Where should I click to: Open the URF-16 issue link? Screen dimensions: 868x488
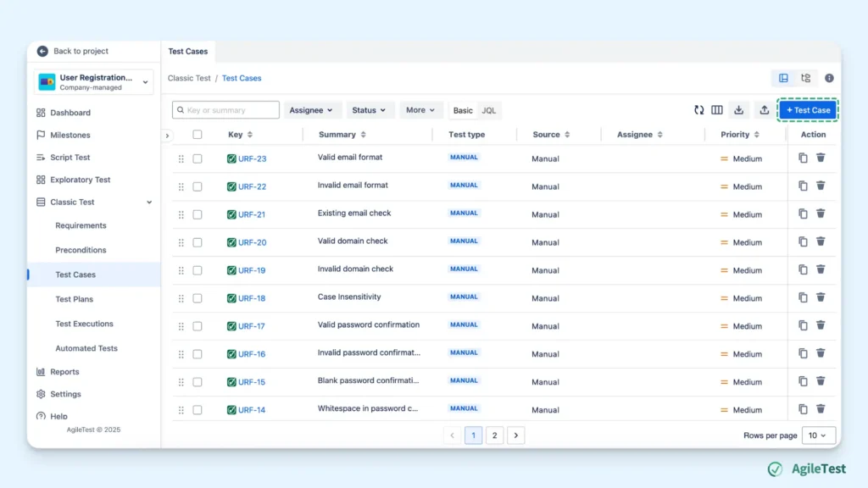coord(252,354)
